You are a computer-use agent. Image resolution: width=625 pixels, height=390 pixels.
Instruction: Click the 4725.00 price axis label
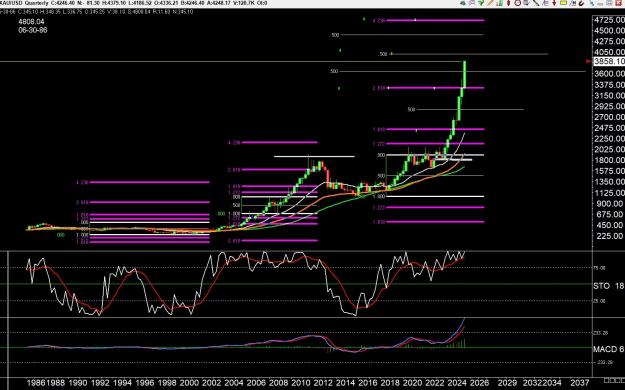coord(609,20)
